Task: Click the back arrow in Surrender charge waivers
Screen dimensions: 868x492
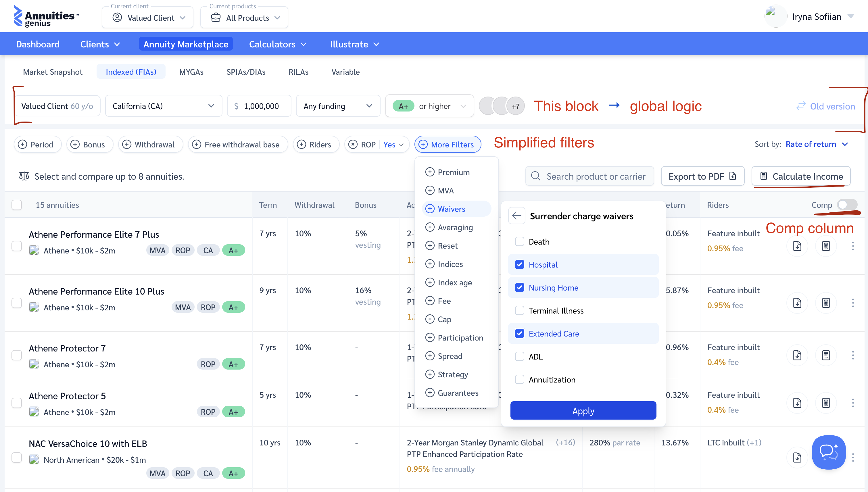Action: pos(516,216)
